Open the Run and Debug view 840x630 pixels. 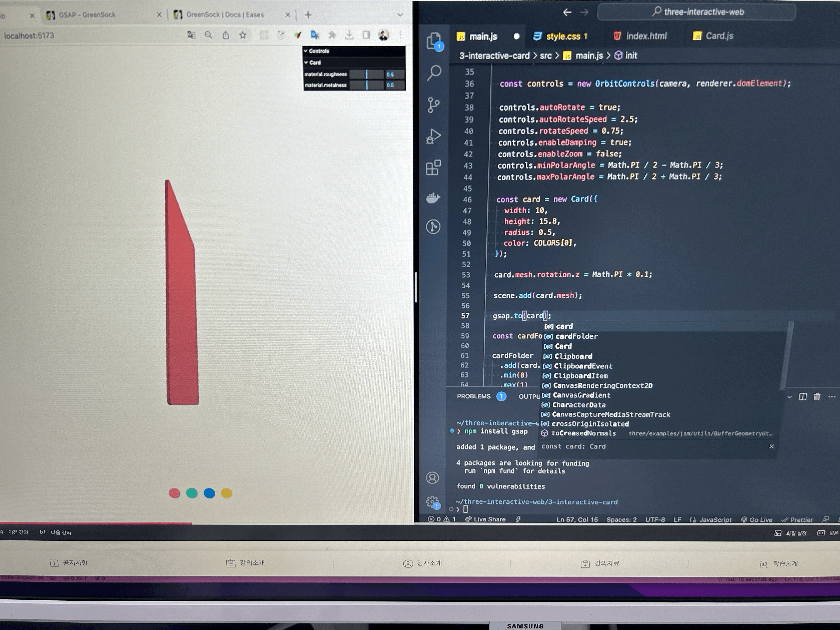coord(433,137)
